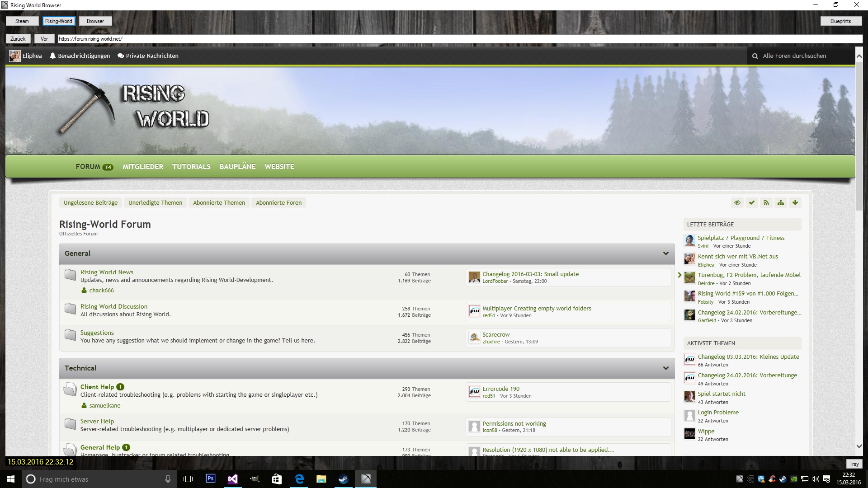Viewport: 868px width, 488px height.
Task: Collapse the General category chevron
Action: [x=665, y=253]
